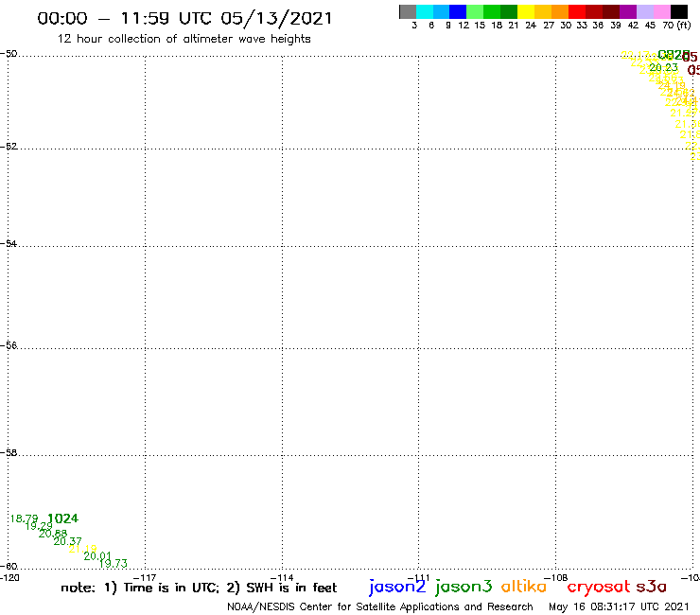Click the -108 longitude axis label
This screenshot has height=615, width=700.
(556, 578)
